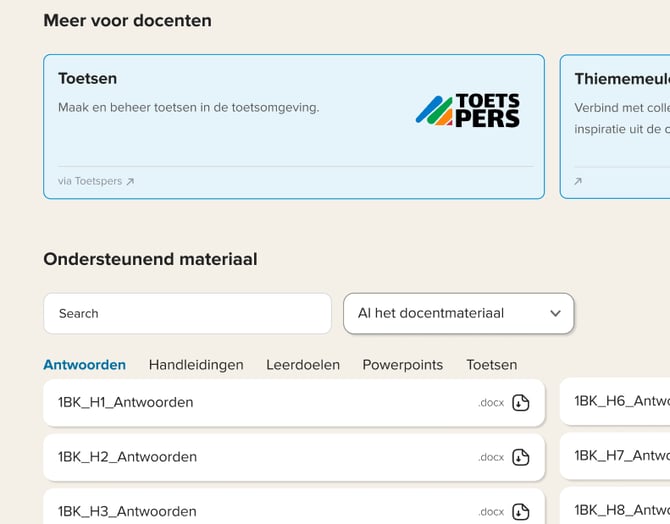Open 1BK_H6_Antwoorden file row
This screenshot has height=524, width=670.
(x=615, y=401)
